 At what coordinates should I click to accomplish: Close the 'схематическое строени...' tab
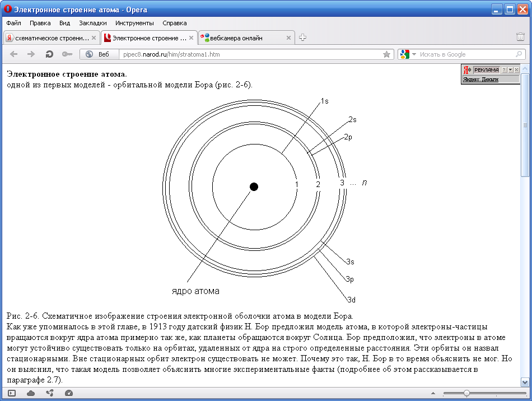pos(94,38)
